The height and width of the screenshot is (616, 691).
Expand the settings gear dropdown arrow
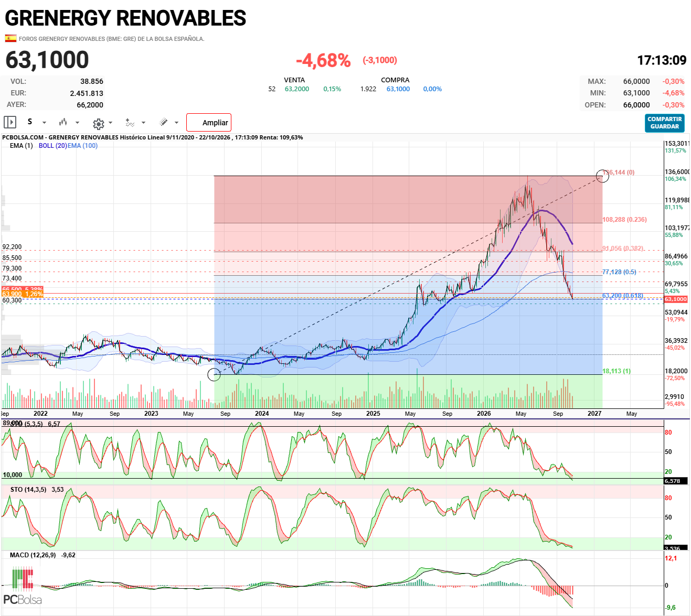(x=110, y=123)
